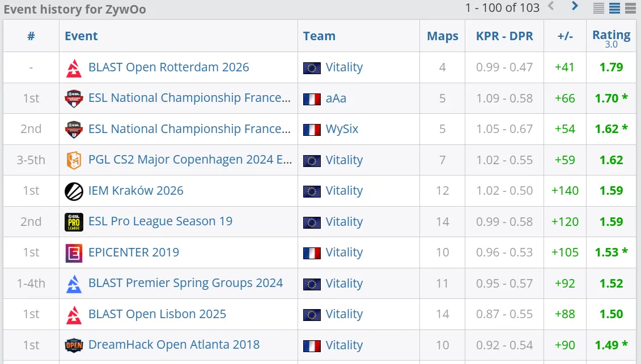Open the aAa team page link
Screen dimensions: 641x364
[x=336, y=98]
